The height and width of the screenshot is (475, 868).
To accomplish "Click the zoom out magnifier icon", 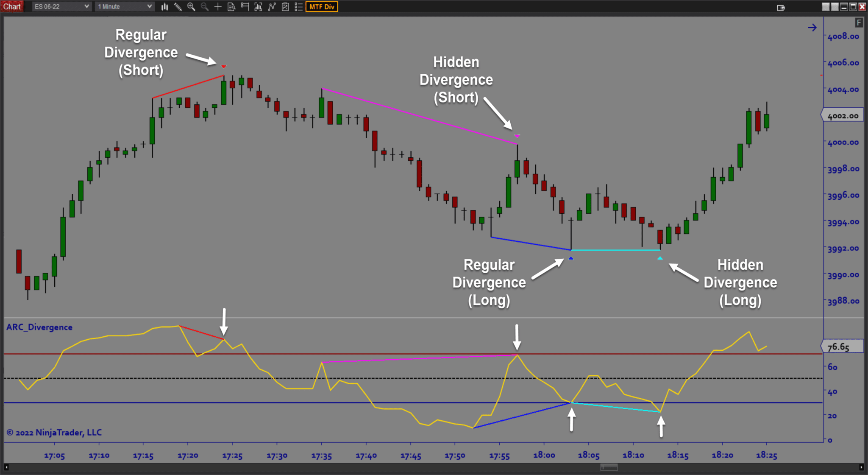I will (205, 7).
